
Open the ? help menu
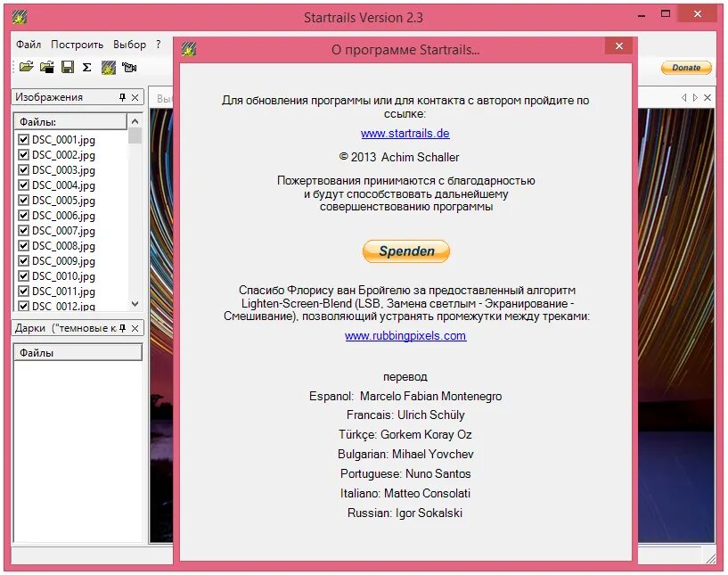(159, 45)
